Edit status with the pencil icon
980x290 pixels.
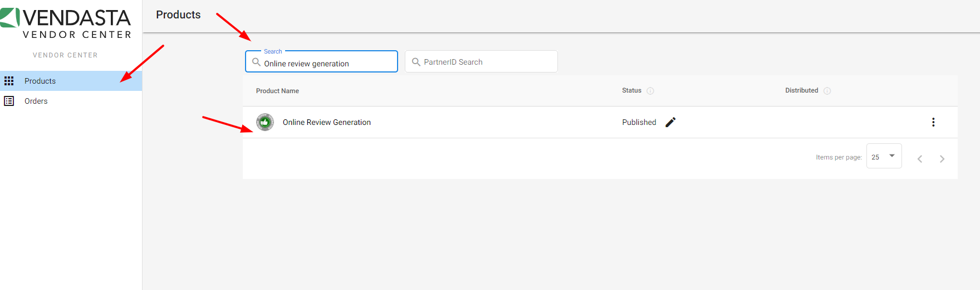point(670,122)
